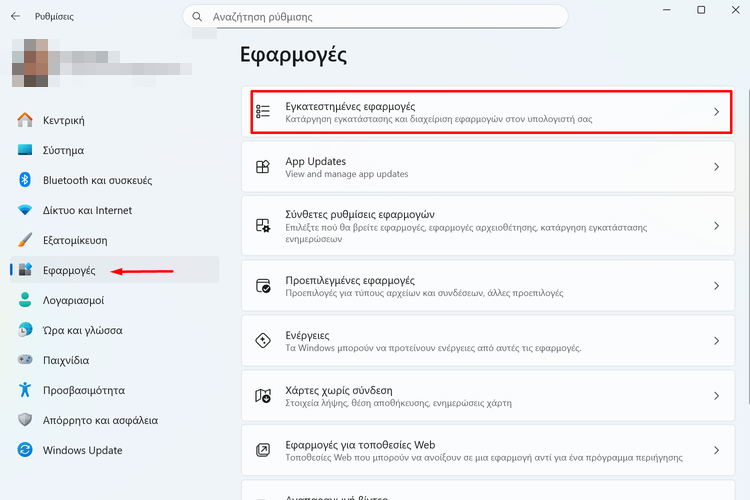Click the Παιχνίδια gamepad icon
Screen dimensions: 750x500
[26, 360]
